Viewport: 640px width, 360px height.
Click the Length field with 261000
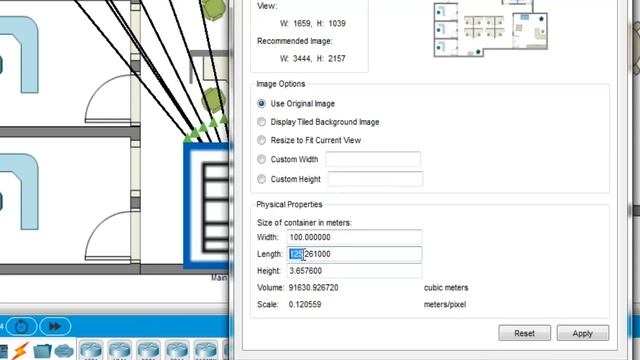point(354,254)
